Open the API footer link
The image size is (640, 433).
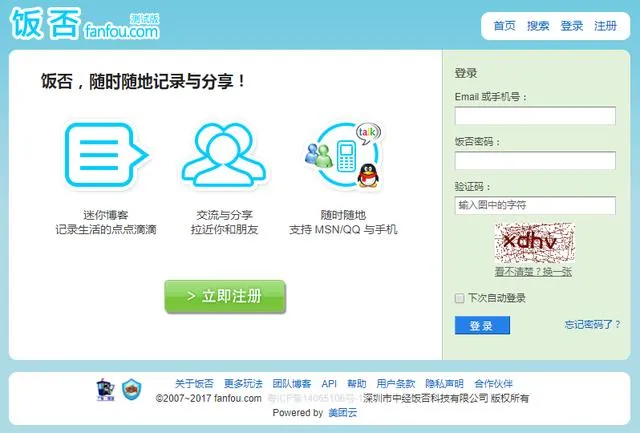[329, 384]
